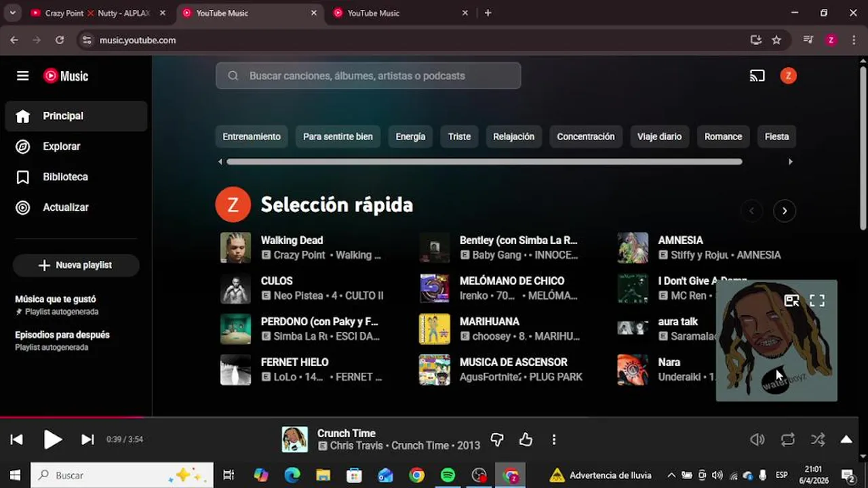This screenshot has height=488, width=868.
Task: Play Walking Dead by Crazy Point
Action: (x=235, y=247)
